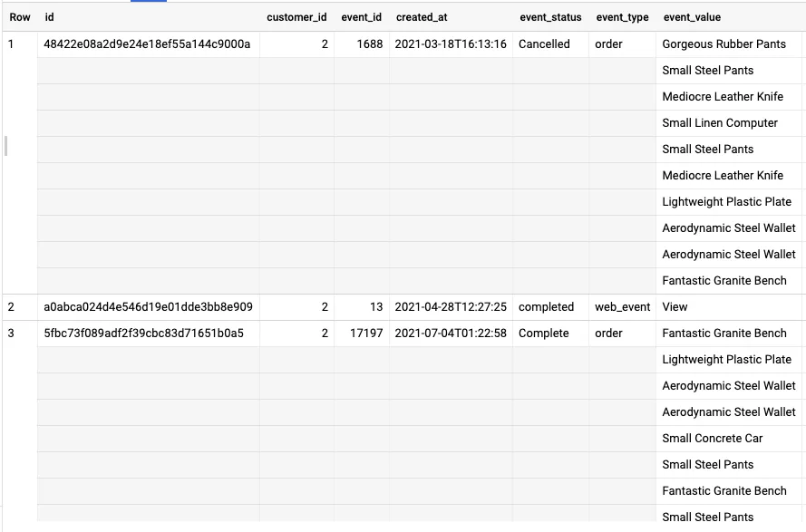Image resolution: width=806 pixels, height=532 pixels.
Task: Select event_id value 17197
Action: 366,334
